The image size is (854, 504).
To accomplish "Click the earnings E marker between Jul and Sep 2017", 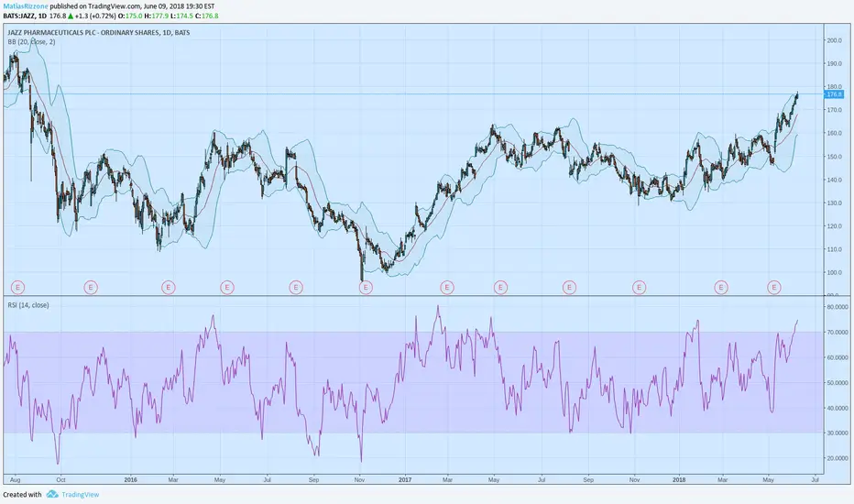I will coord(569,287).
